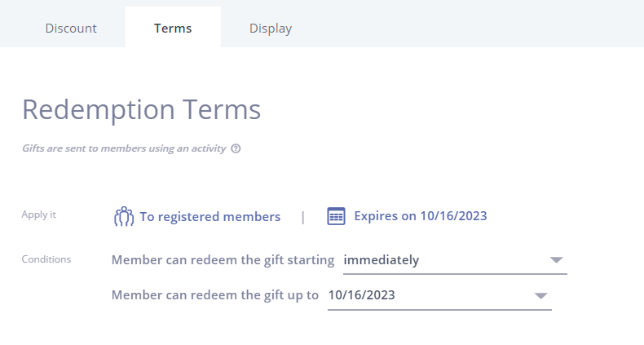Click the "Apply it" row label

38,215
